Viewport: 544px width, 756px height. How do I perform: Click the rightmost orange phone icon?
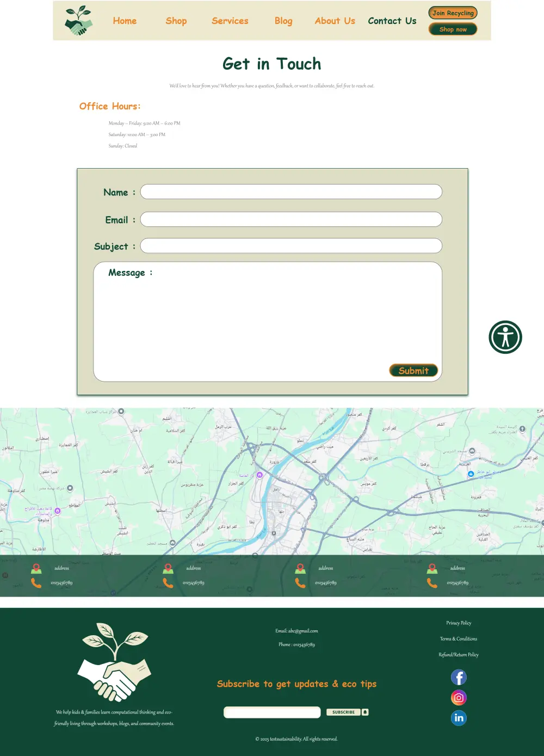(432, 583)
